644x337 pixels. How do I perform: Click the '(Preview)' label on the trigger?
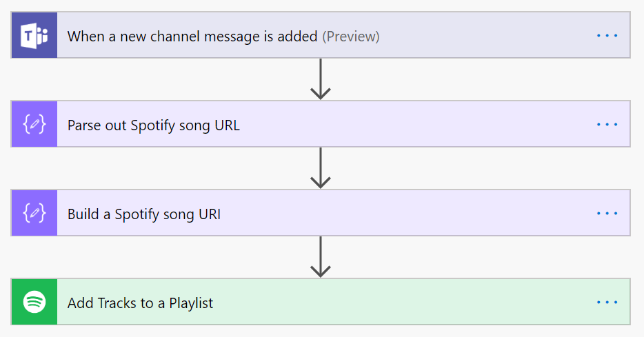pos(351,36)
